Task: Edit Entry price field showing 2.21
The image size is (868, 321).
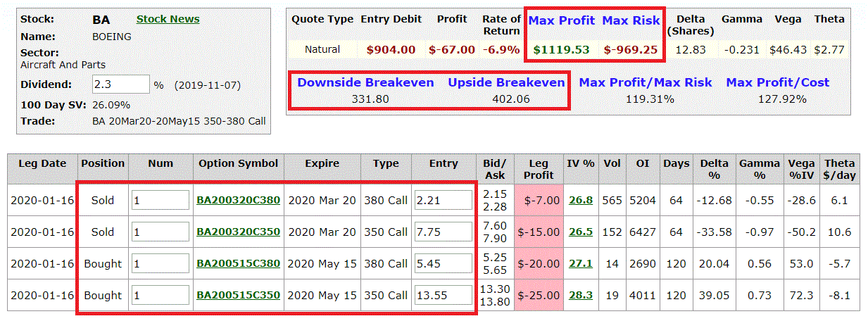Action: coord(444,200)
